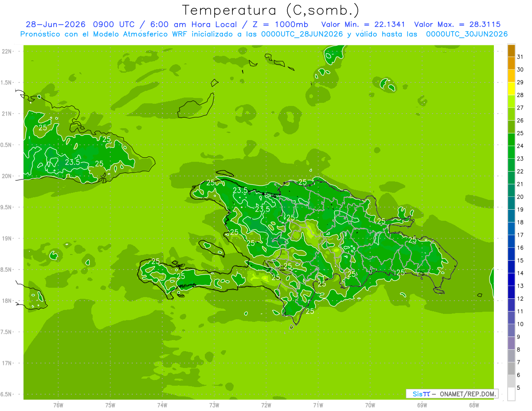Click the "27" colorbar label
Viewport: 532px width, 411px height.
pyautogui.click(x=520, y=108)
